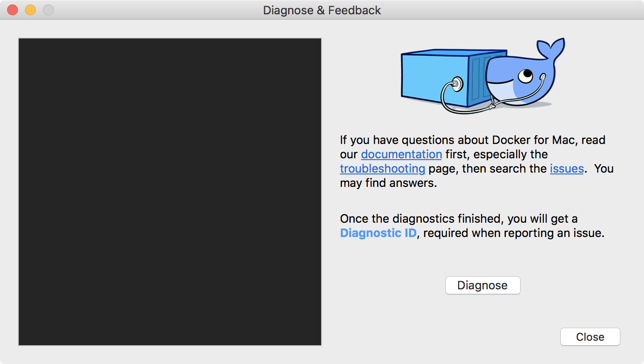Open the documentation link
The image size is (644, 364).
pos(401,154)
